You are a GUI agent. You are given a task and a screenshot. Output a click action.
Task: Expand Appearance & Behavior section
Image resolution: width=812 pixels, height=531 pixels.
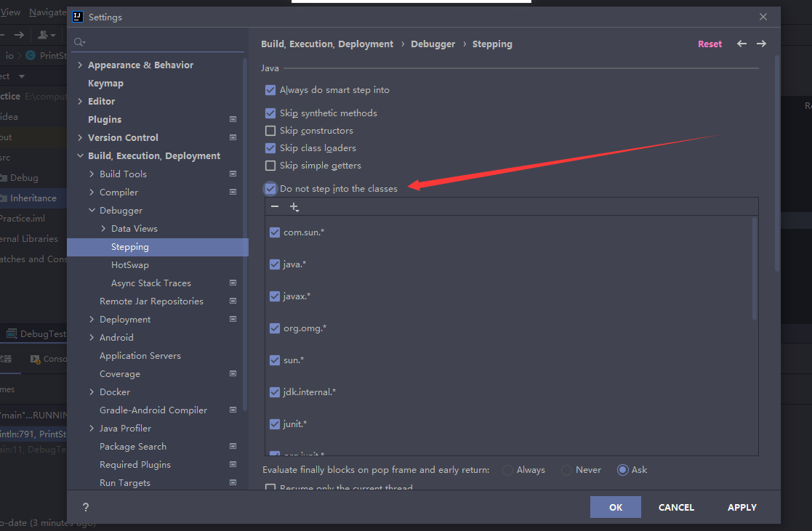point(80,65)
